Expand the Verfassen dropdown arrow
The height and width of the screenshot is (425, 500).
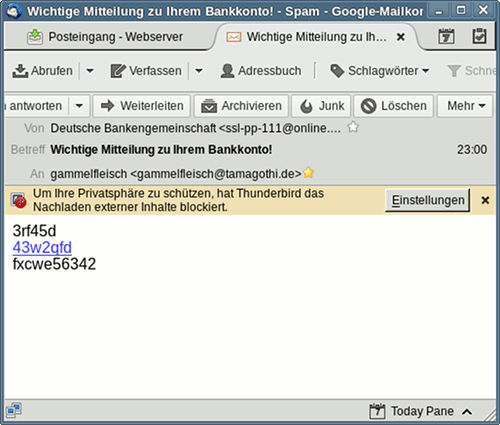click(199, 71)
